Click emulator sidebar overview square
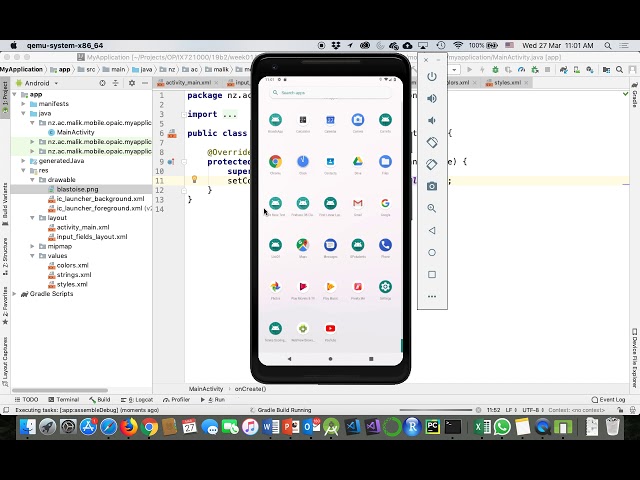 click(432, 275)
